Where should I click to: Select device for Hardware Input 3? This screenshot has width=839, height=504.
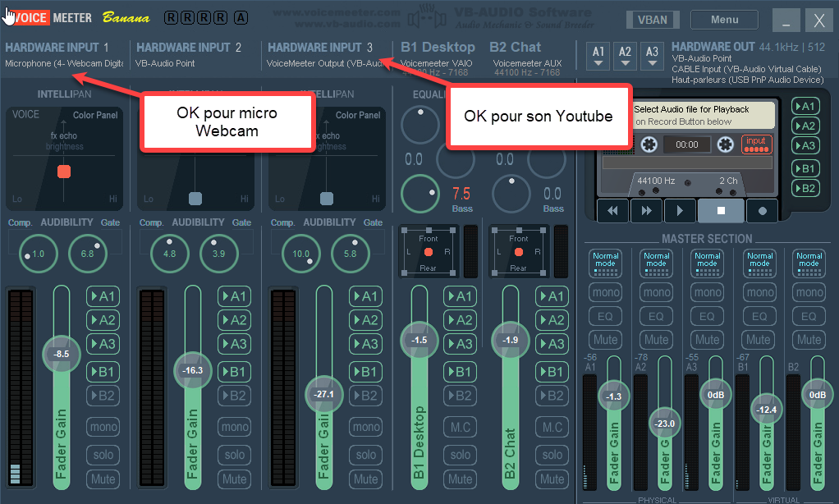pyautogui.click(x=325, y=63)
